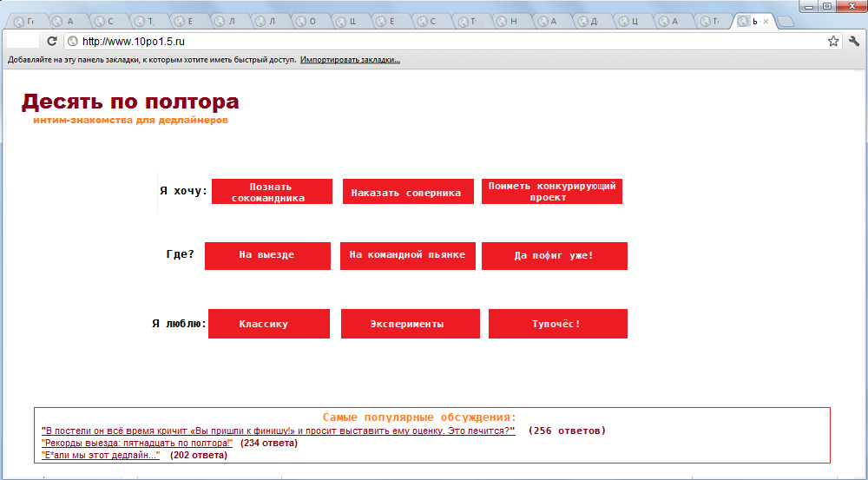Pick the Тупочёс! preference
The height and width of the screenshot is (480, 868).
coord(558,323)
